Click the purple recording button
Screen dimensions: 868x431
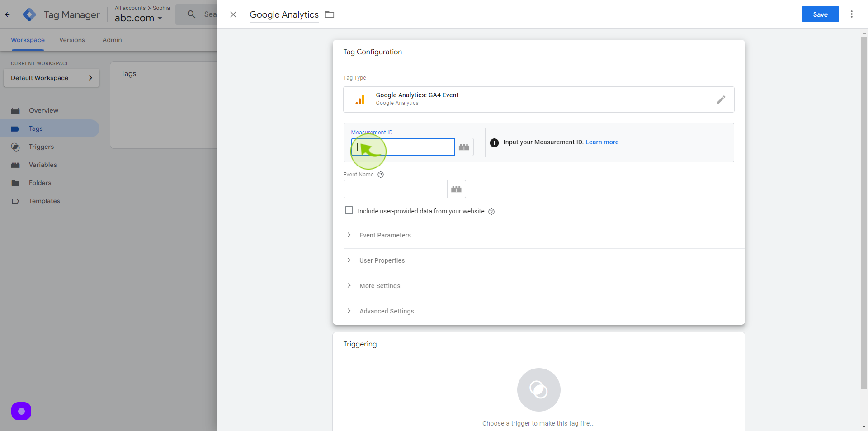point(21,411)
